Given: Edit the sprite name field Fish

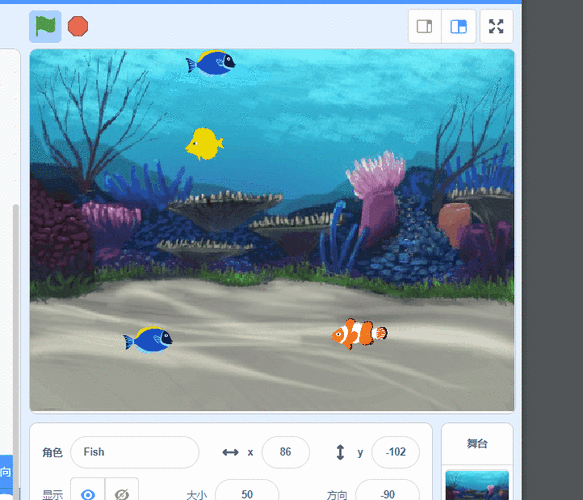Looking at the screenshot, I should [135, 452].
